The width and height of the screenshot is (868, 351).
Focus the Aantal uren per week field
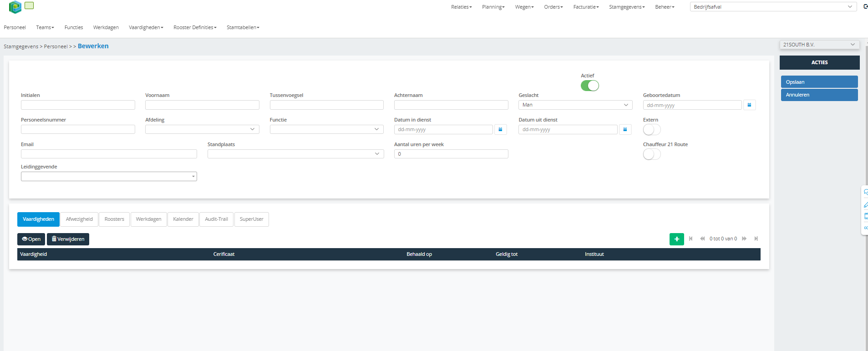[x=451, y=154]
